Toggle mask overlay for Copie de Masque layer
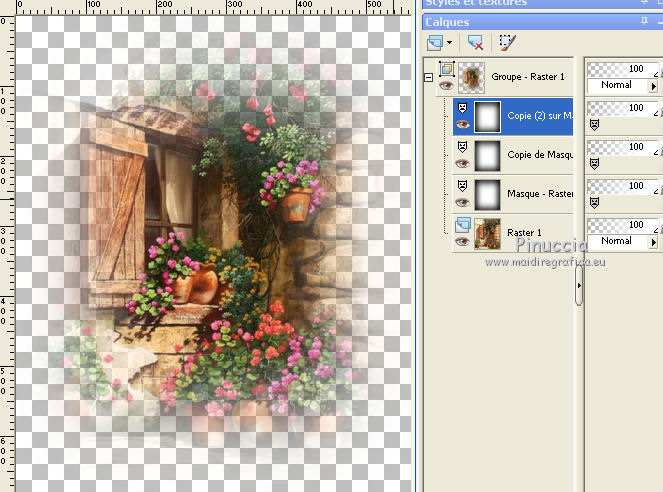Screen dimensions: 663x492 click(595, 164)
